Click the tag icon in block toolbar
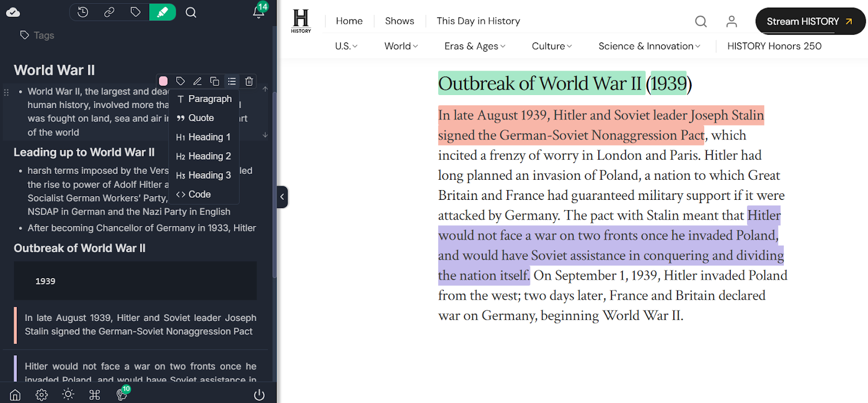Screen dimensions: 868x403 click(x=181, y=81)
